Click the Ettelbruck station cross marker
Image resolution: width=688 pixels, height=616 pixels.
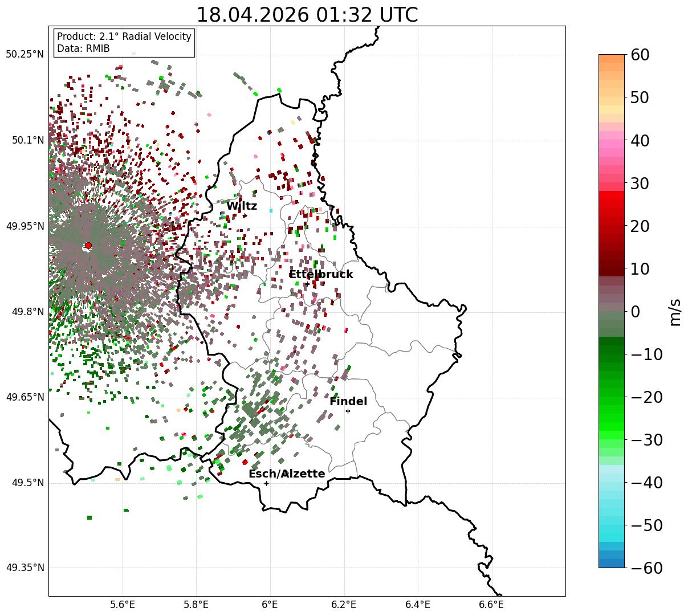(307, 284)
